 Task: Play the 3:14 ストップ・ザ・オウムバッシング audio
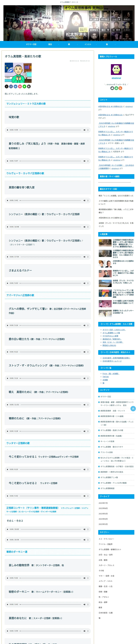pyautogui.click(x=8, y=378)
